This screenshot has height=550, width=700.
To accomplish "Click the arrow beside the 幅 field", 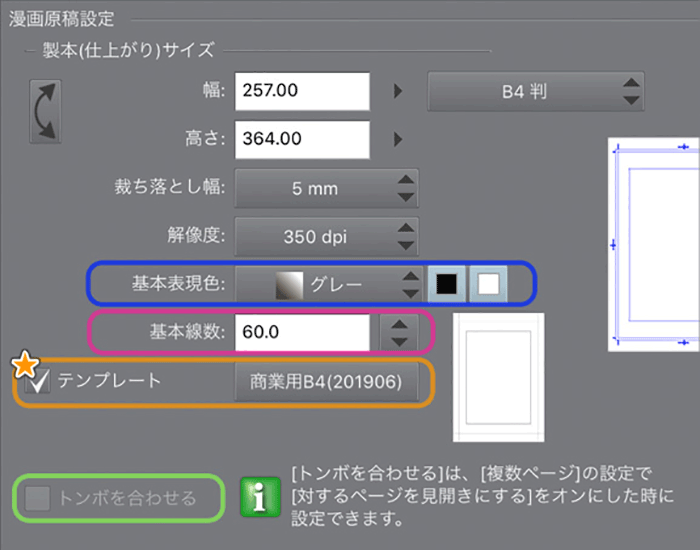I will [398, 92].
